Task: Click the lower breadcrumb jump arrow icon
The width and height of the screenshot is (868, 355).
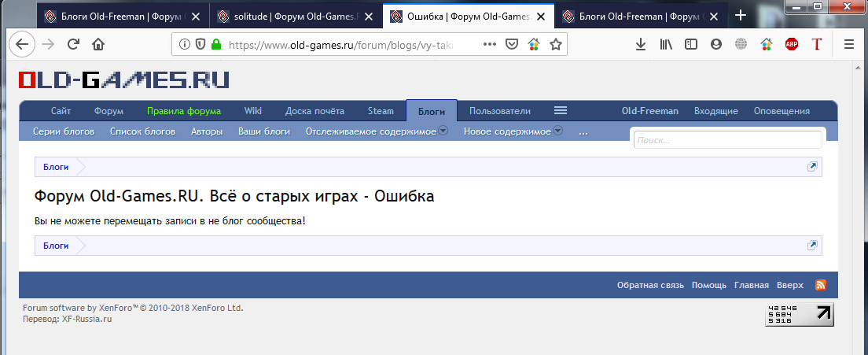Action: 812,246
